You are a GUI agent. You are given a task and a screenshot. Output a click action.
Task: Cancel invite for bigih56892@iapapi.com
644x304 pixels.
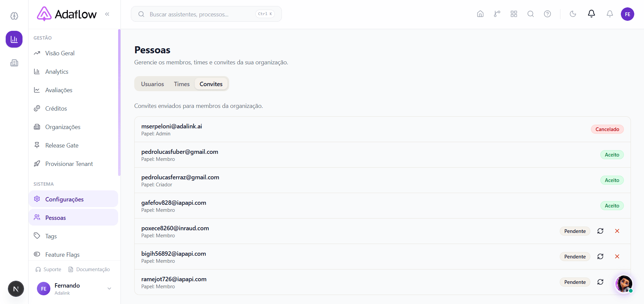pos(617,256)
